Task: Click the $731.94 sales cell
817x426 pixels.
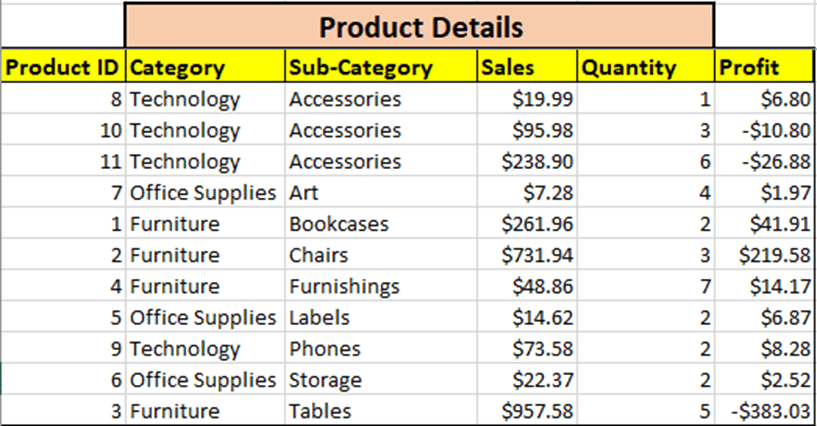Action: pos(527,255)
